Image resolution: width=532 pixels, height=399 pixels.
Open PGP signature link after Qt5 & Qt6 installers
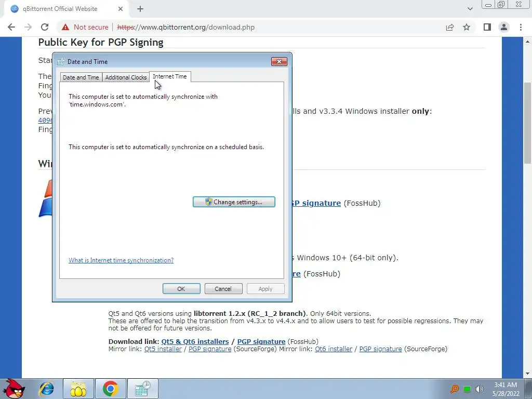(261, 342)
